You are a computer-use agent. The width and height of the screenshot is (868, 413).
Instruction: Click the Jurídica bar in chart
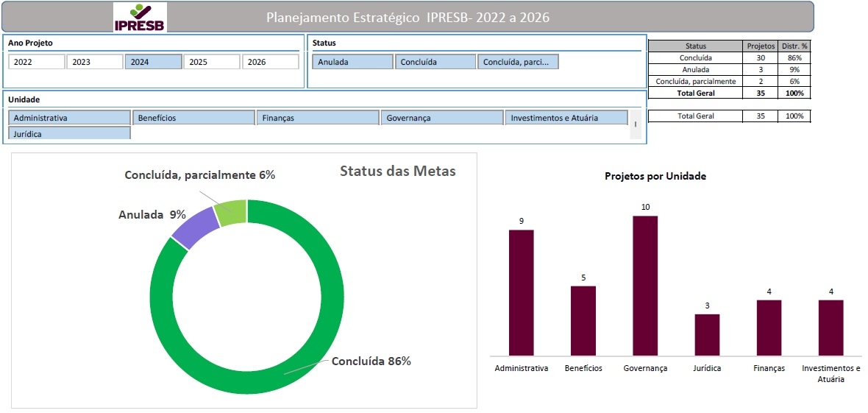pyautogui.click(x=708, y=335)
